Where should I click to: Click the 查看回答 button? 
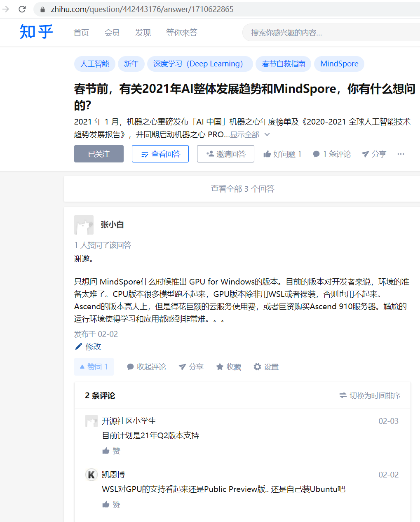160,154
